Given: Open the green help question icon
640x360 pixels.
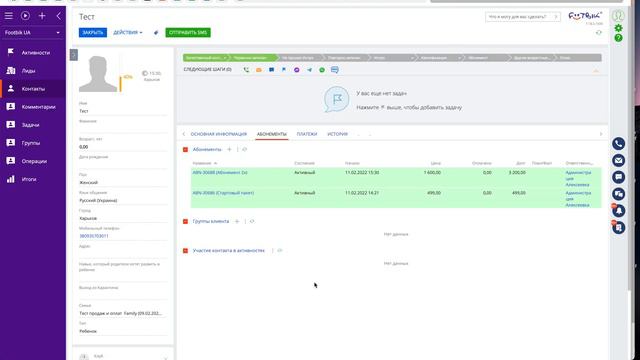Looking at the screenshot, I should click(x=618, y=38).
